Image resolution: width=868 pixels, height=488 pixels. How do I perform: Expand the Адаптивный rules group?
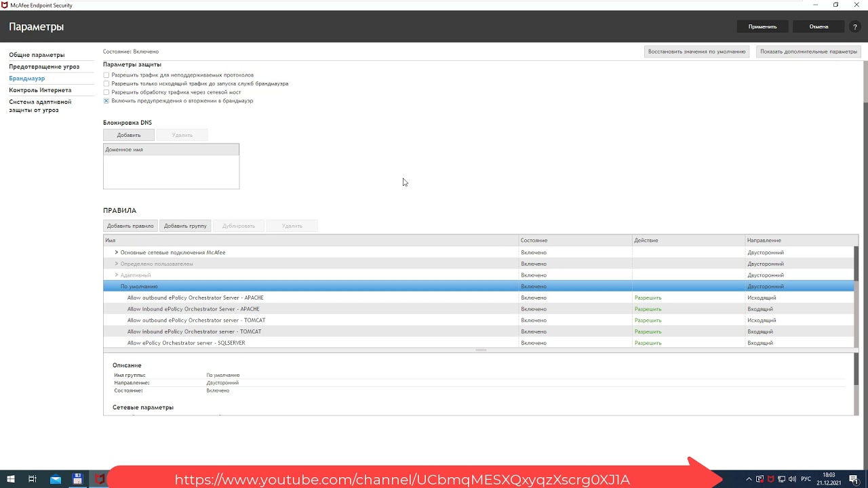click(117, 275)
